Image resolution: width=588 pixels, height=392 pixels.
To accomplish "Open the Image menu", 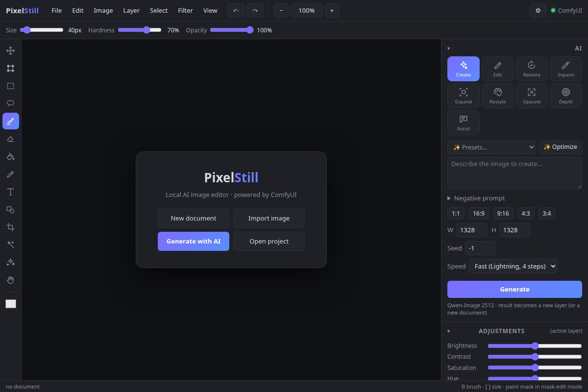I will 103,10.
